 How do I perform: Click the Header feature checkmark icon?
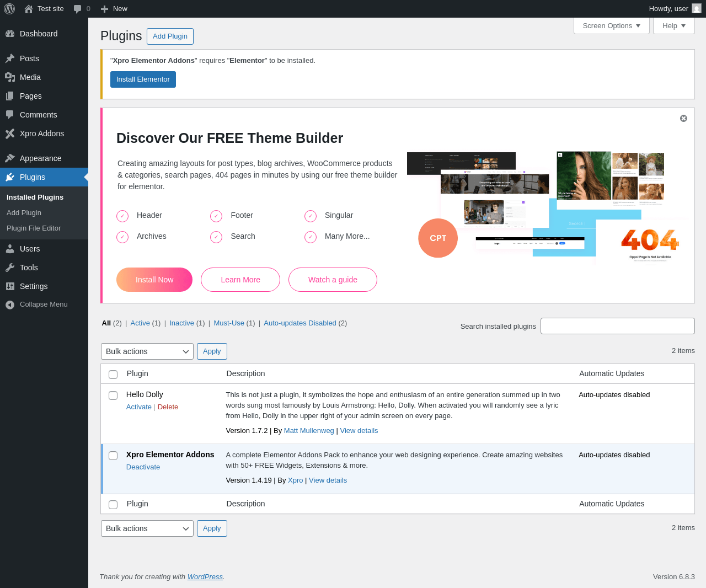click(x=122, y=216)
